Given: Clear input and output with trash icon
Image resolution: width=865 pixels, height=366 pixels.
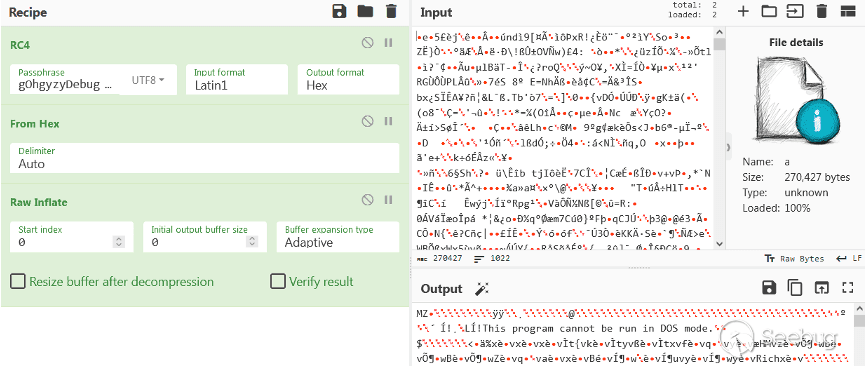Looking at the screenshot, I should tap(821, 12).
